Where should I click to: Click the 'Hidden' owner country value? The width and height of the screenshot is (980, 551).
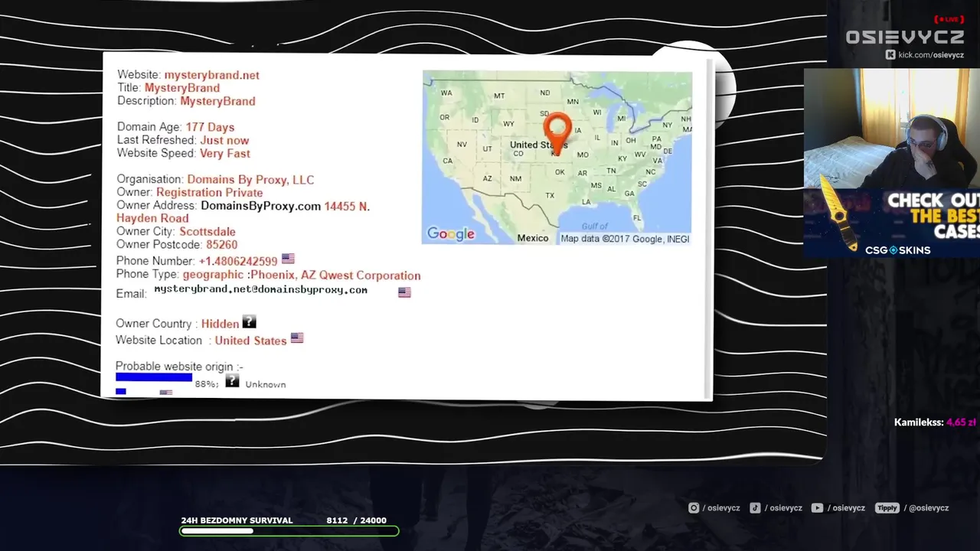(220, 324)
